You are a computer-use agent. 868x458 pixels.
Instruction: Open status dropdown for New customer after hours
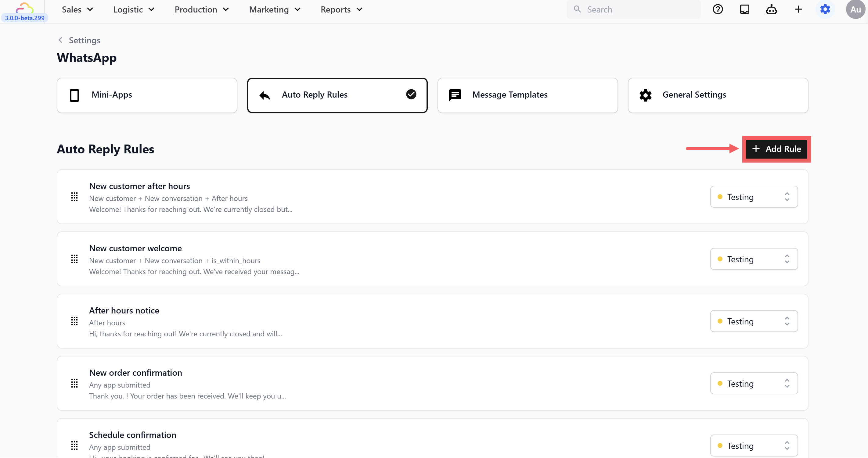tap(754, 197)
